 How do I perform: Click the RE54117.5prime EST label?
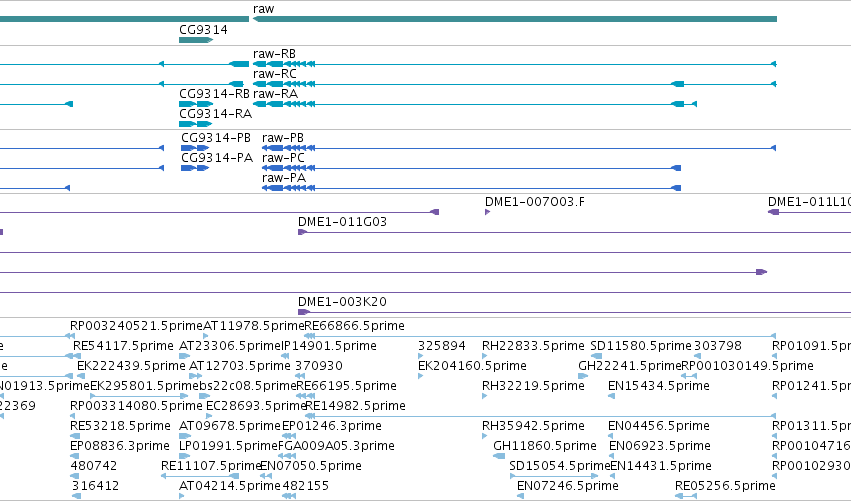coord(123,346)
